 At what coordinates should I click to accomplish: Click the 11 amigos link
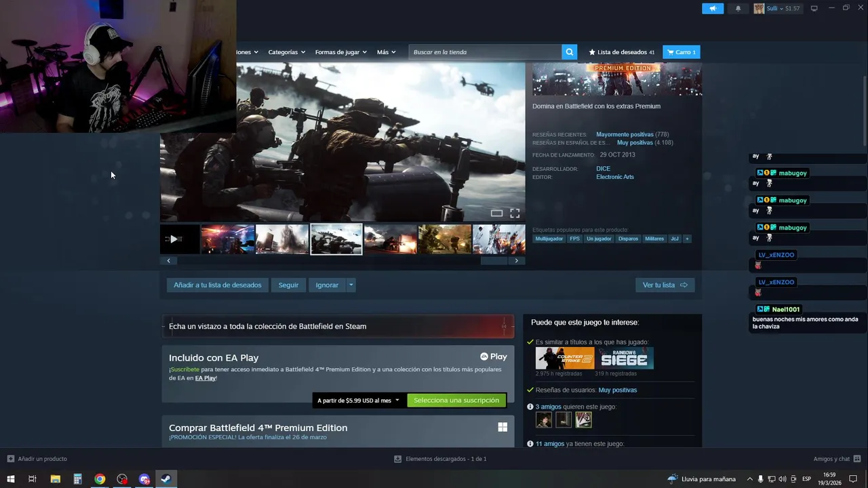click(550, 444)
